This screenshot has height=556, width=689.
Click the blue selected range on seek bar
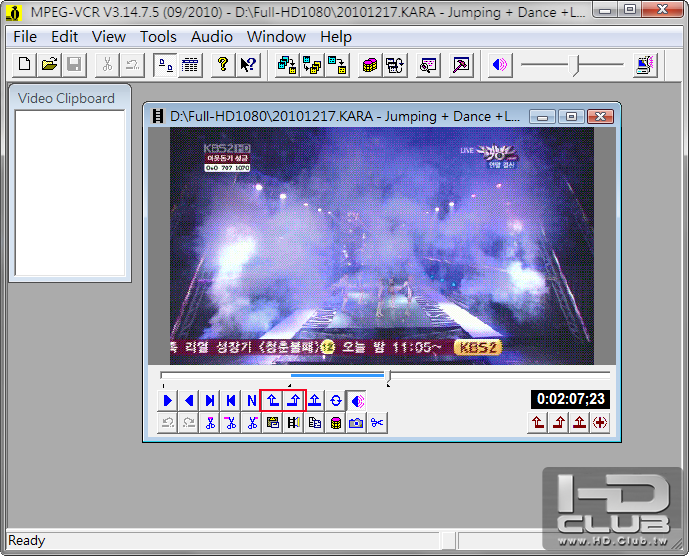pyautogui.click(x=337, y=375)
